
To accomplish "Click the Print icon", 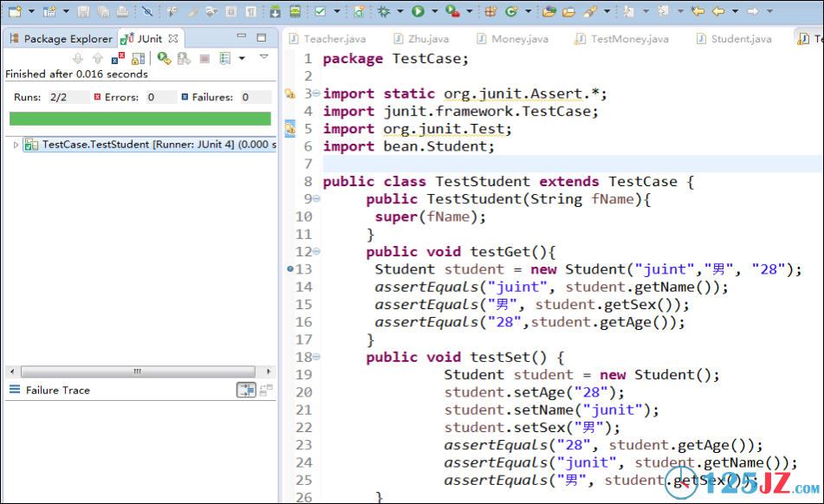I will [x=122, y=11].
